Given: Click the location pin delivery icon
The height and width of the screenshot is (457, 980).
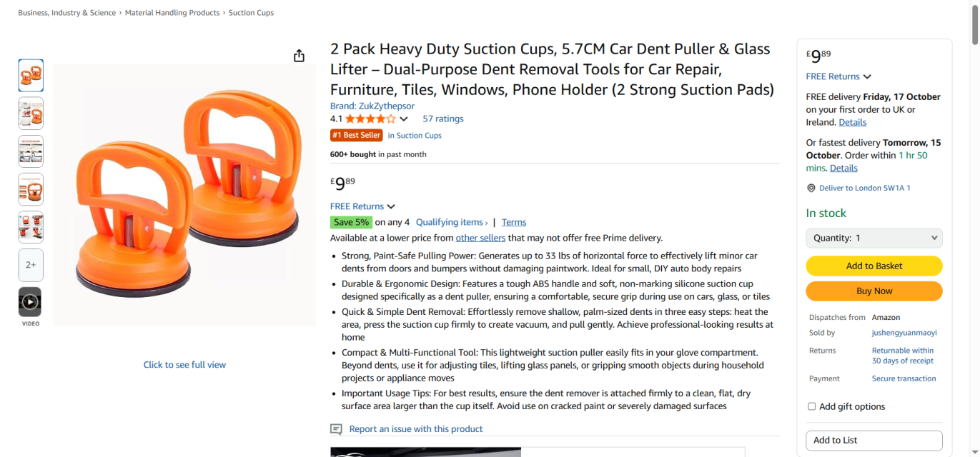Looking at the screenshot, I should (811, 189).
